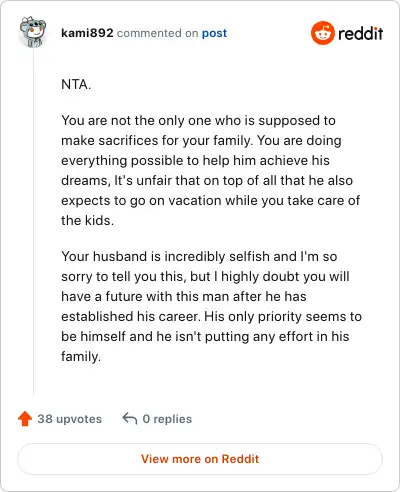This screenshot has height=492, width=400.
Task: Click the line ending 'the kids.'
Action: pos(87,221)
